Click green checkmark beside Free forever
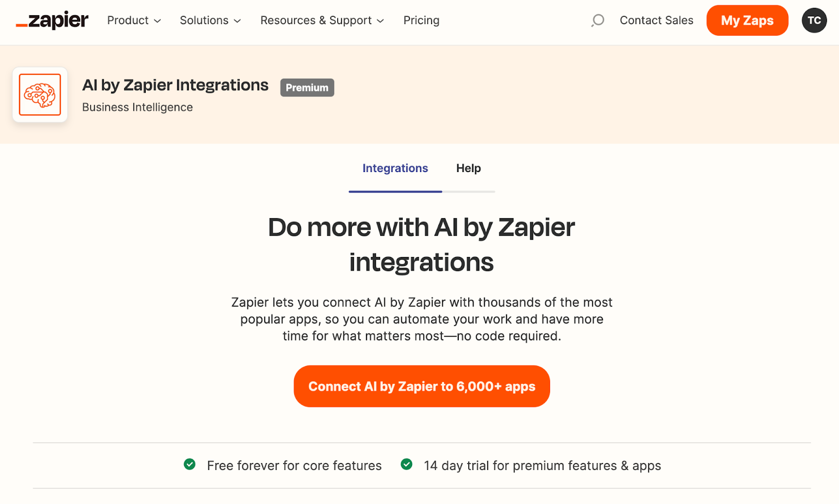This screenshot has width=839, height=504. [190, 465]
